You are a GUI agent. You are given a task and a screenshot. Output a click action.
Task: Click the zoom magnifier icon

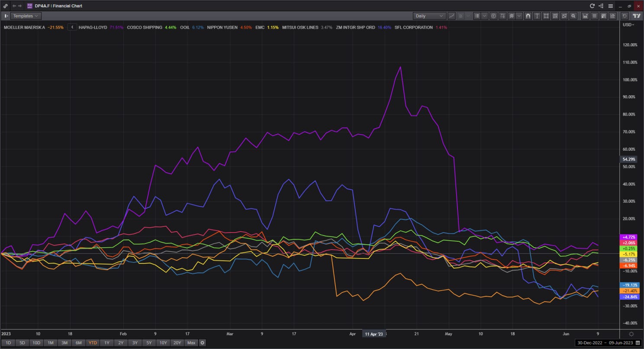click(573, 16)
